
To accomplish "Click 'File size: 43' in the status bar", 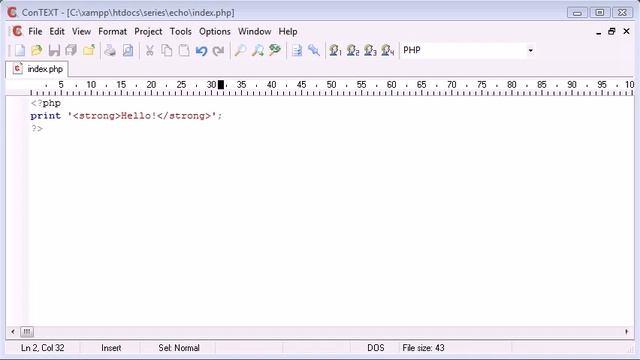I will click(423, 348).
